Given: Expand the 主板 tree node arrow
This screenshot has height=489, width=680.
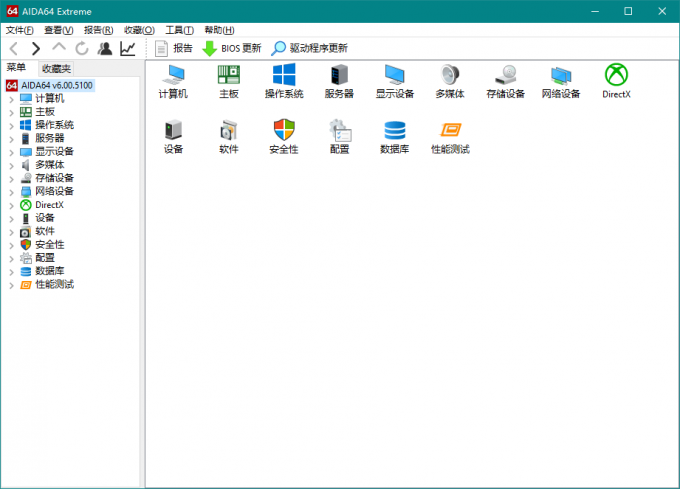Looking at the screenshot, I should (11, 112).
